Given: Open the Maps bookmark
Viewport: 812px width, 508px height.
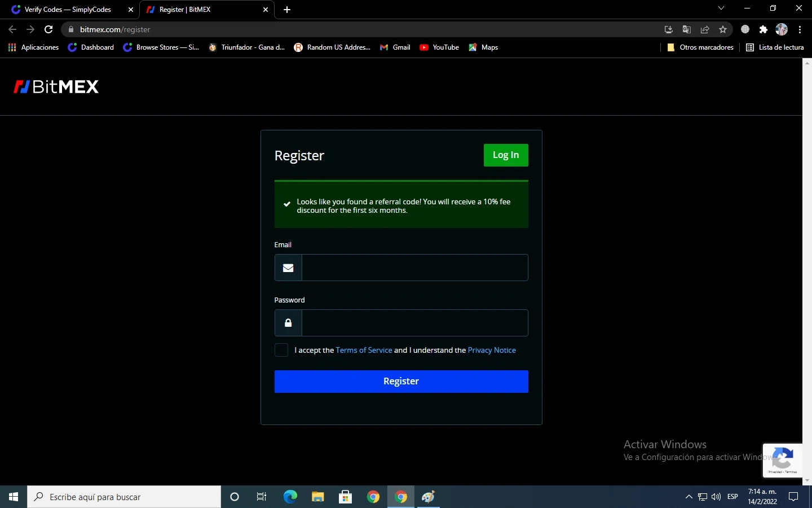Looking at the screenshot, I should point(483,47).
